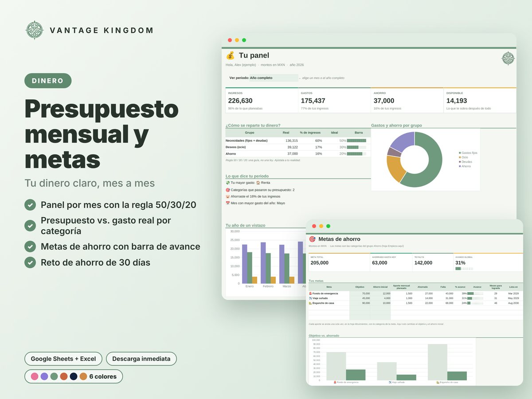Click the Aporte mensual planeado column header

403,287
